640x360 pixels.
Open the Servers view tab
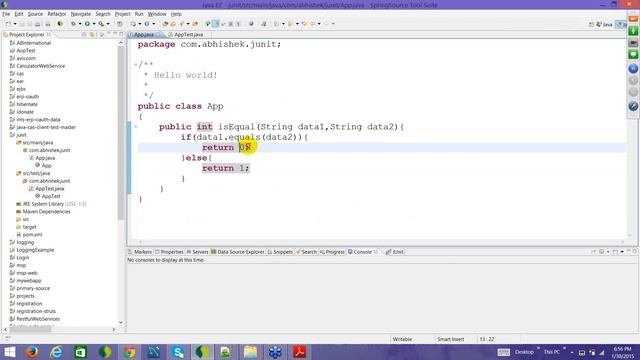tap(198, 252)
